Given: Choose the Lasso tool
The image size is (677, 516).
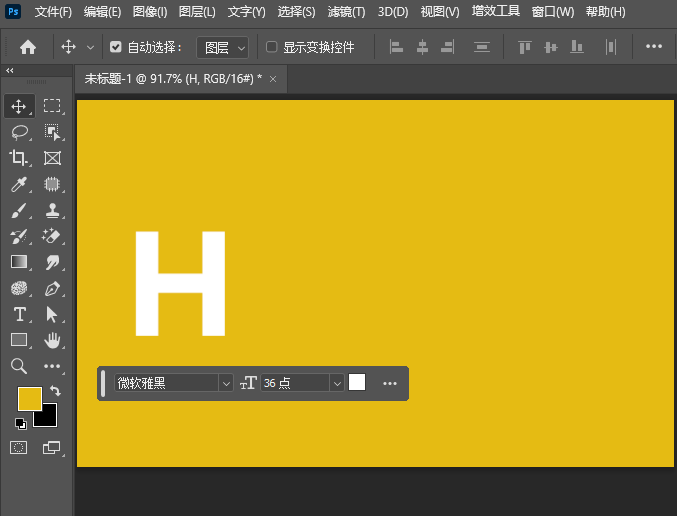Looking at the screenshot, I should pos(19,133).
